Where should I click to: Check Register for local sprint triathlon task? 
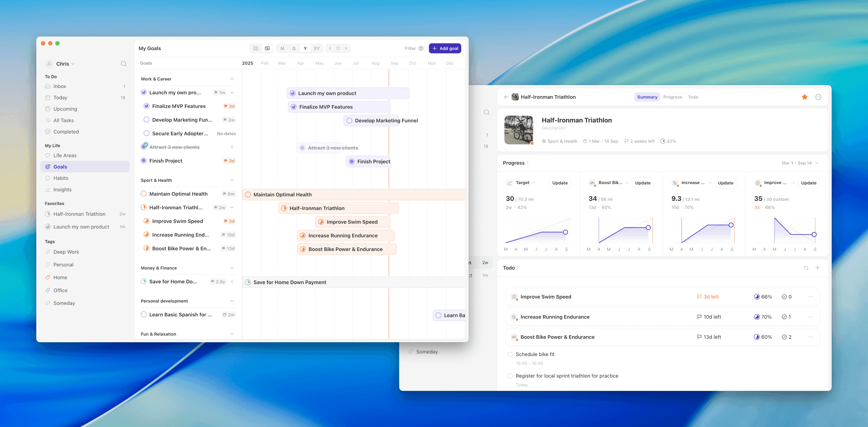pyautogui.click(x=510, y=376)
